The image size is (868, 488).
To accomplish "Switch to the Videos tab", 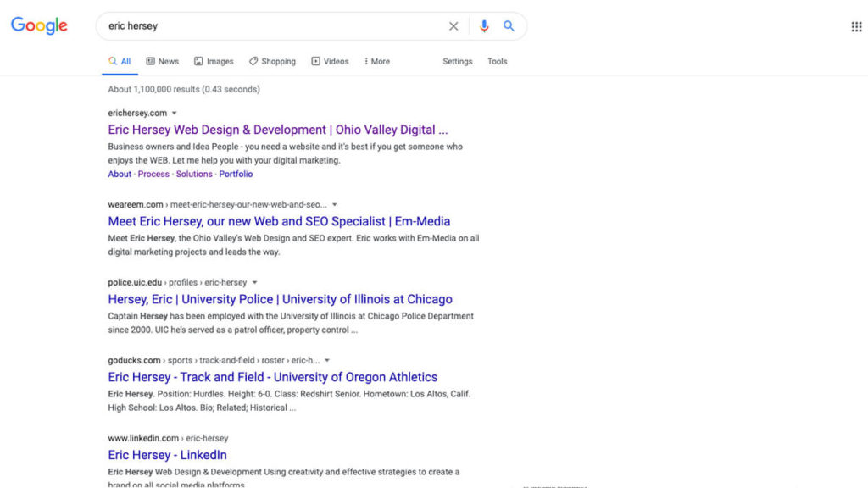I will pyautogui.click(x=330, y=61).
